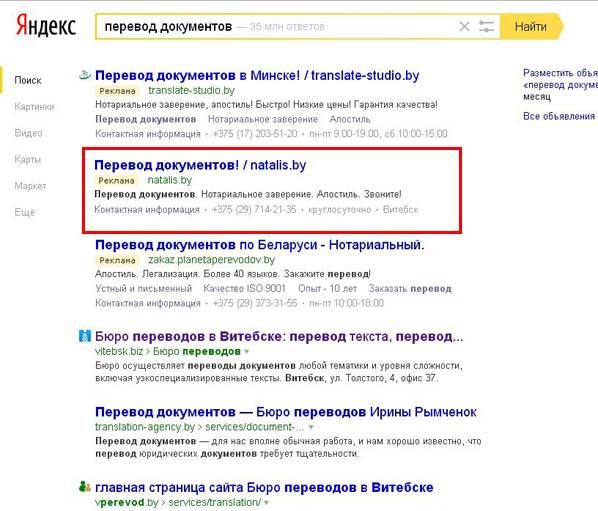Clear the search query with the X icon

click(464, 27)
